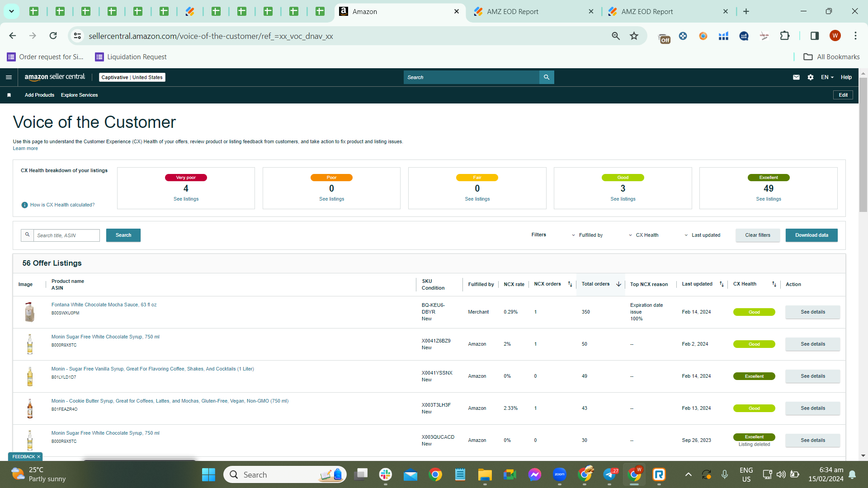This screenshot has height=488, width=868.
Task: Click the magnifier button in Seller Central search
Action: 547,77
